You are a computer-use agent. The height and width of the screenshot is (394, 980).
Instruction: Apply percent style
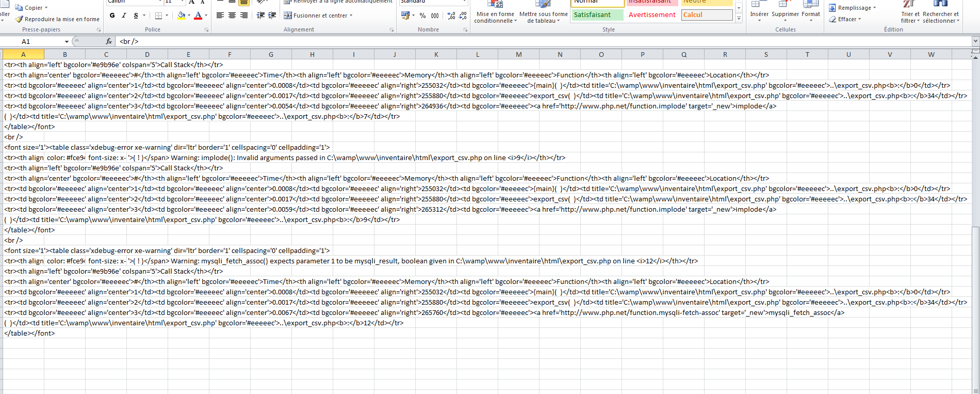422,15
